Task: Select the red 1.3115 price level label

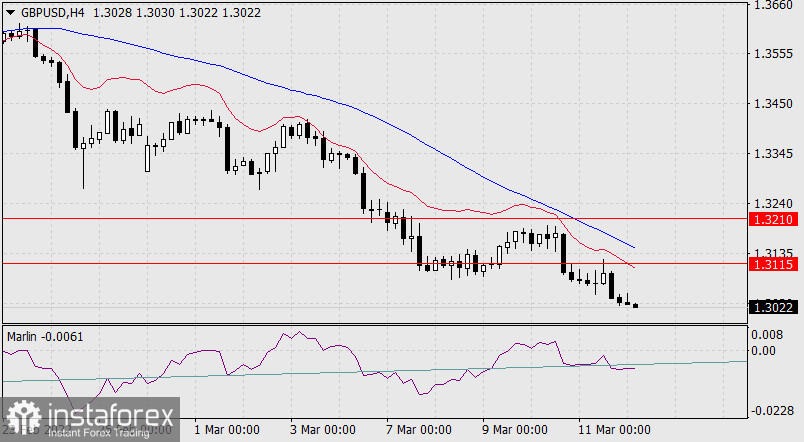Action: [x=775, y=264]
